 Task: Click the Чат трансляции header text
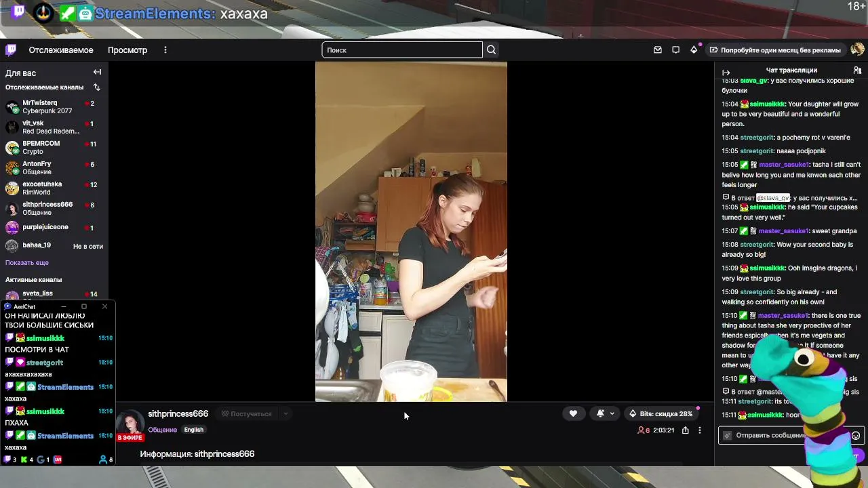[x=791, y=70]
